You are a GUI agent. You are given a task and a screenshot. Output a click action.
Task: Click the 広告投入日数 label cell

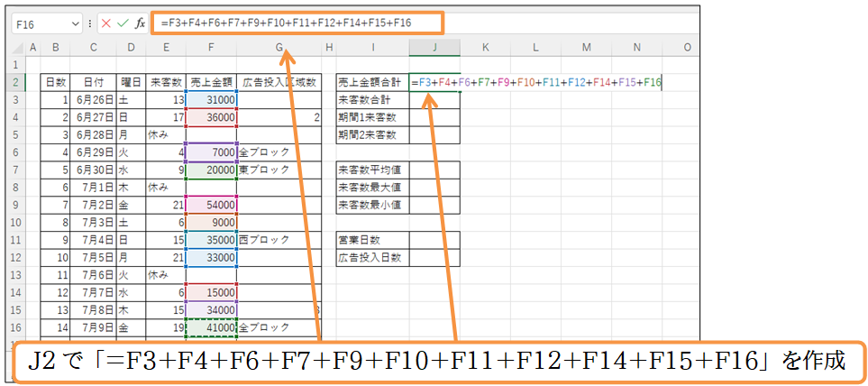click(x=373, y=258)
